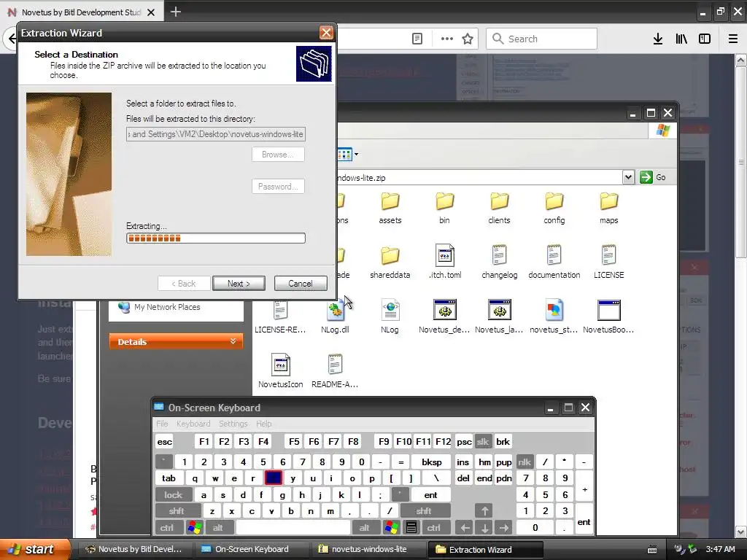The width and height of the screenshot is (747, 560).
Task: Click the bksp key on On-Screen Keyboard
Action: pos(432,462)
